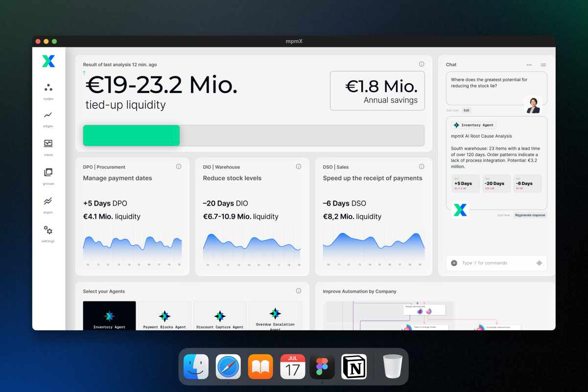588x392 pixels.
Task: Click the -6 Days chip in chat
Action: tap(527, 184)
